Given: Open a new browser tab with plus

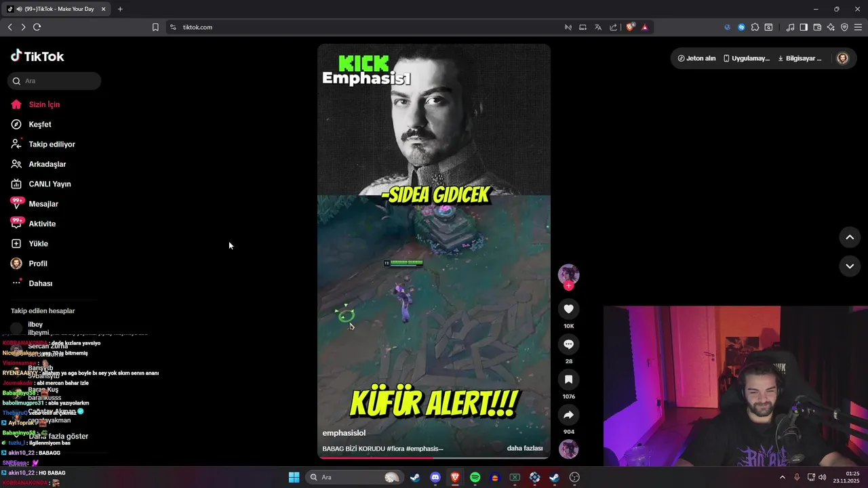Looking at the screenshot, I should coord(120,9).
